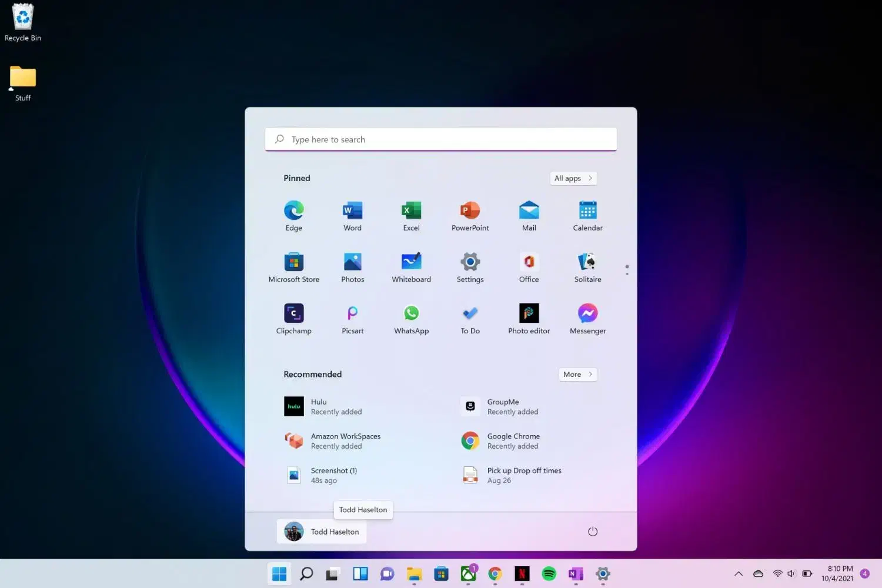Expand the All apps list
Viewport: 882px width, 588px height.
point(573,178)
